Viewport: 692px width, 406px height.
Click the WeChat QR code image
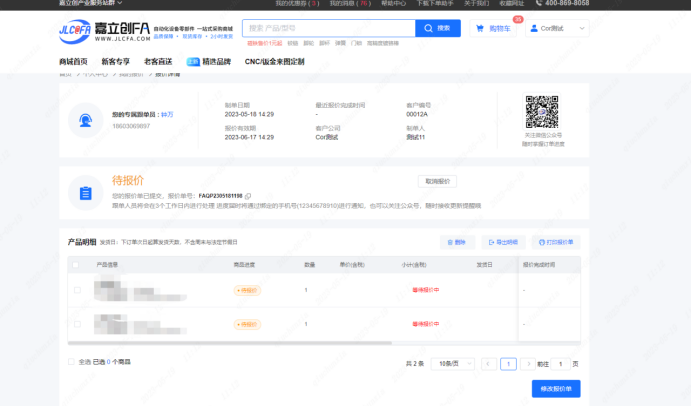point(542,112)
